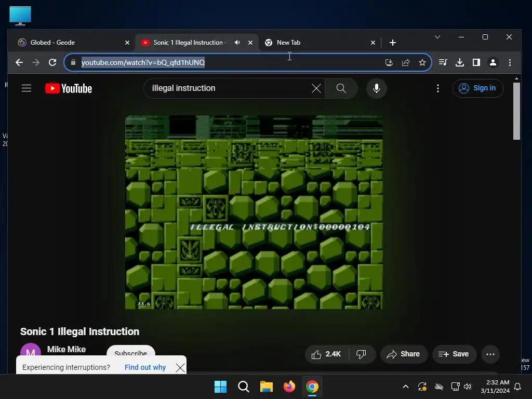Viewport: 532px width, 399px height.
Task: Show hidden system tray icons
Action: (x=406, y=387)
